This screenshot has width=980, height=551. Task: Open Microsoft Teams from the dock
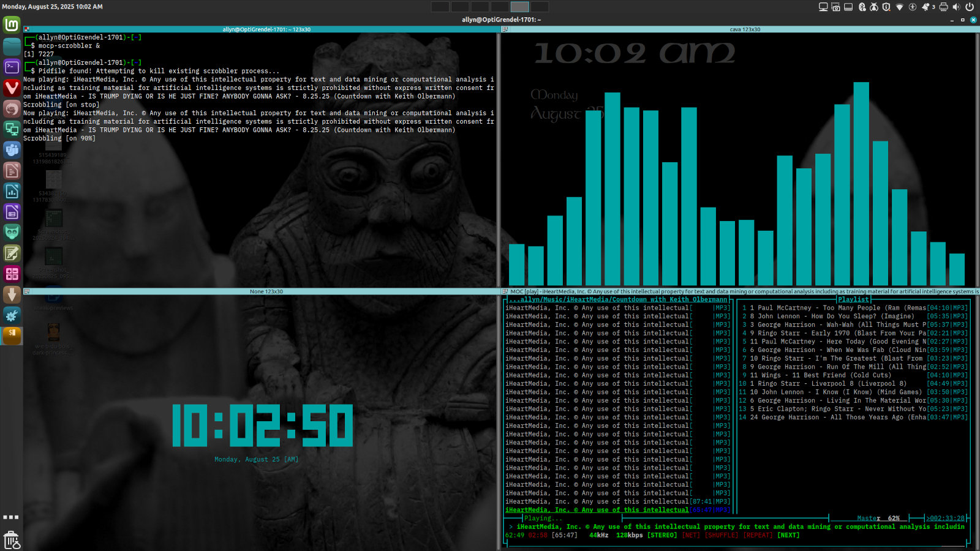point(12,150)
